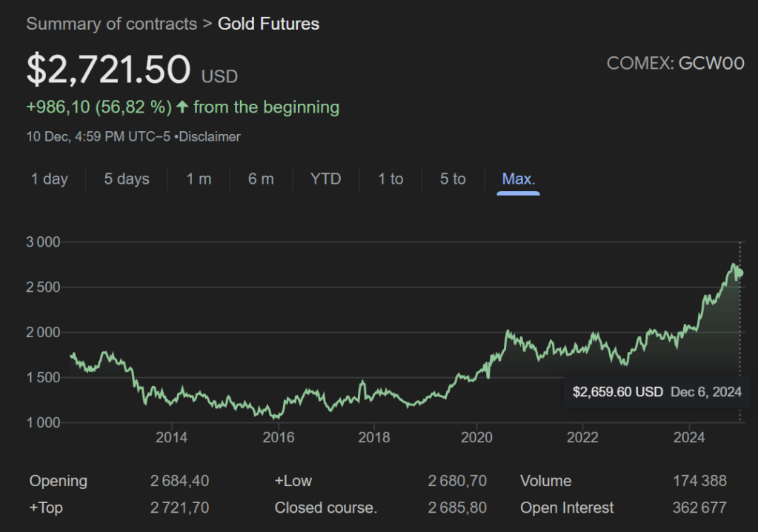This screenshot has width=758, height=532.
Task: Click the COMEX: GCW00 ticker label
Action: pyautogui.click(x=675, y=64)
